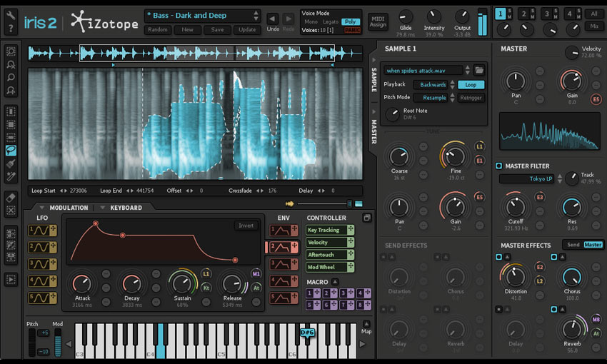Open the Tokyo LP filter type dropdown
Image resolution: width=607 pixels, height=364 pixels.
[530, 178]
